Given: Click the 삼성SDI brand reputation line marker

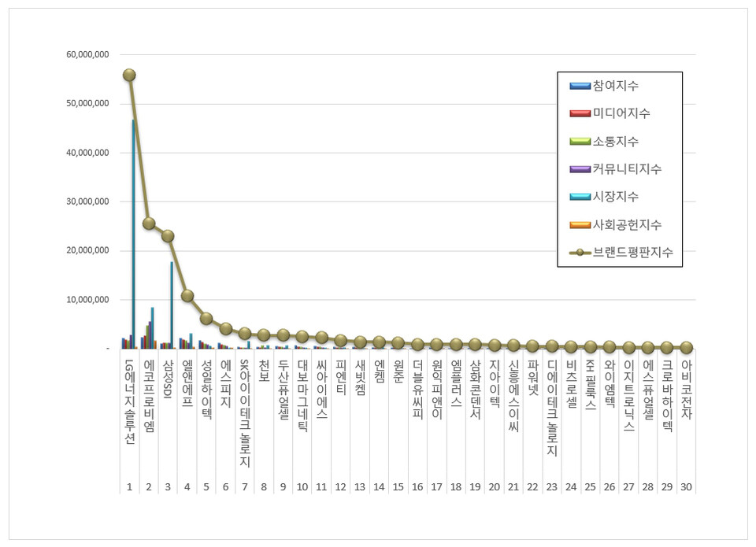Looking at the screenshot, I should click(168, 236).
